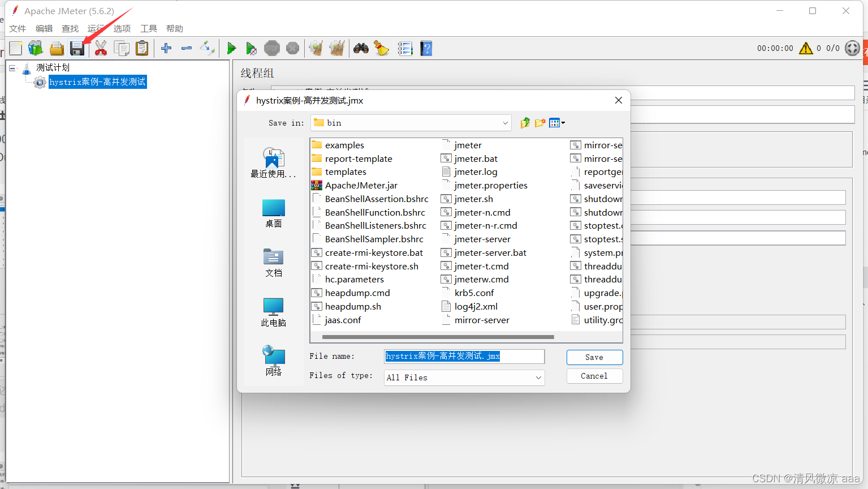Open the Function helper list icon
This screenshot has height=489, width=868.
405,48
